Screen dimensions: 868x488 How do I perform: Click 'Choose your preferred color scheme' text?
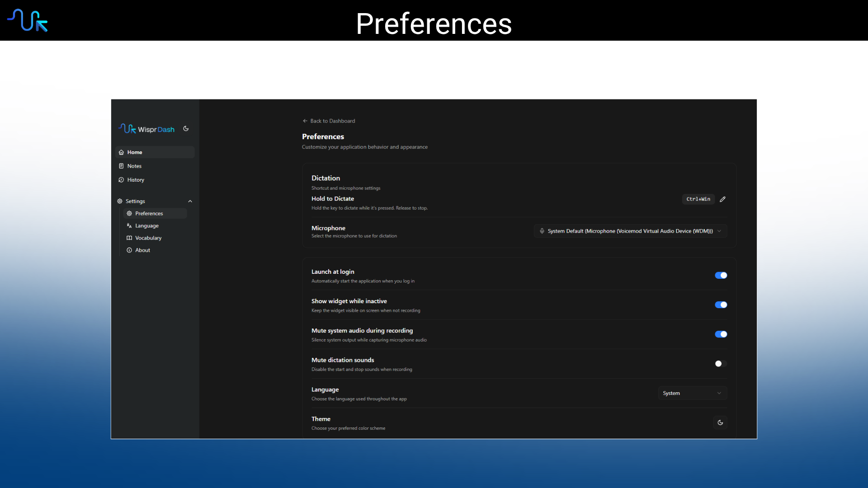coord(349,428)
